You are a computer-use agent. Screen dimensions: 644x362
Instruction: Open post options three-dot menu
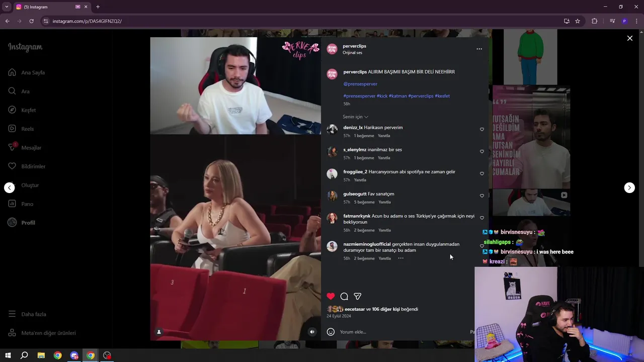point(479,49)
